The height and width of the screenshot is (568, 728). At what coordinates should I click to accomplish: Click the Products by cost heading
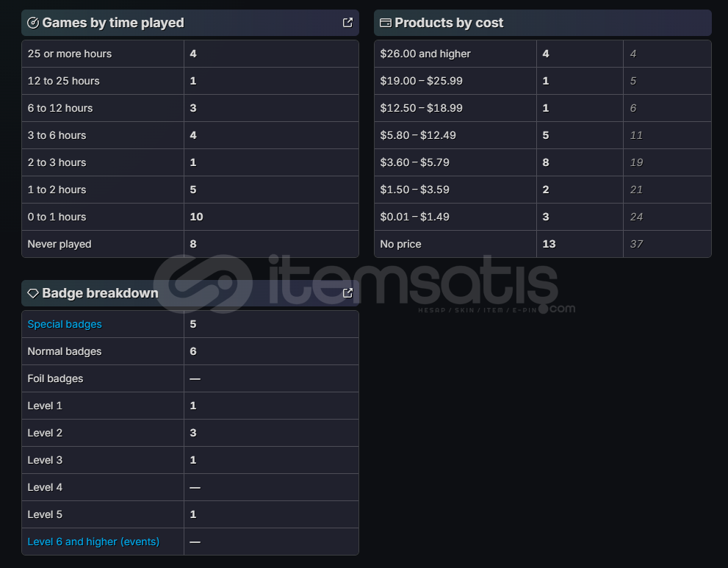click(x=449, y=23)
